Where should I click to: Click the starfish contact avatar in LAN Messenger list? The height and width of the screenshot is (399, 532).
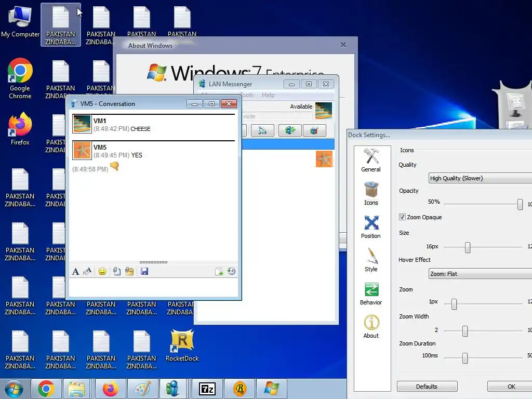click(x=324, y=159)
